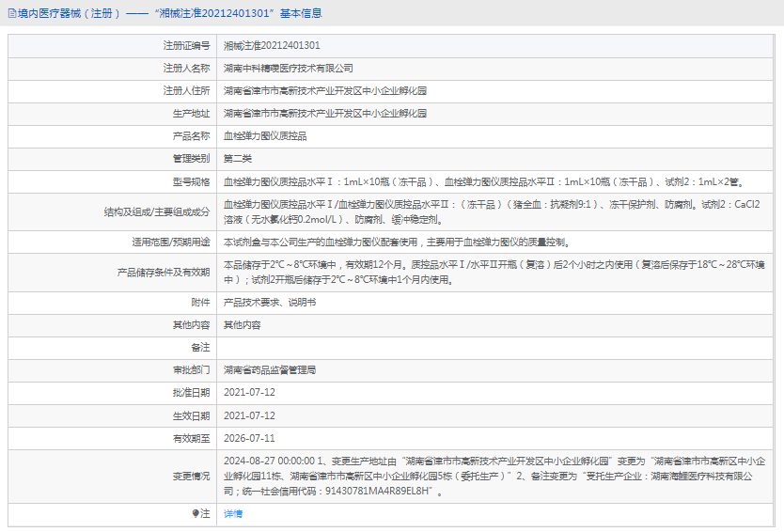
Task: Click the 注册人名称 label
Action: (x=186, y=68)
